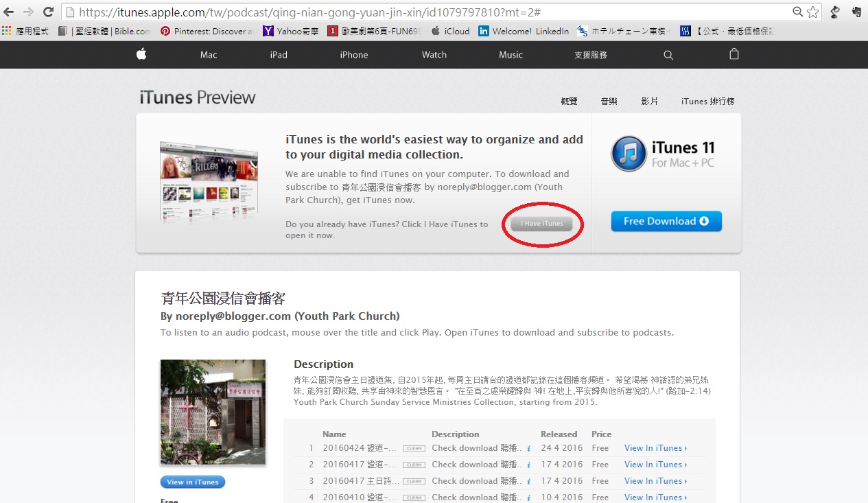Open the Bible.com bookmark
Viewport: 868px width, 503px height.
(105, 31)
